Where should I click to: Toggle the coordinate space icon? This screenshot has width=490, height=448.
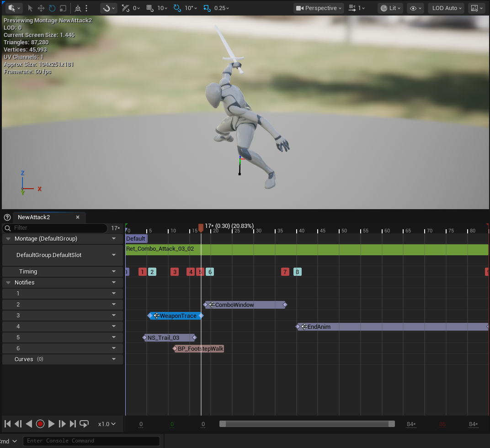coord(78,8)
